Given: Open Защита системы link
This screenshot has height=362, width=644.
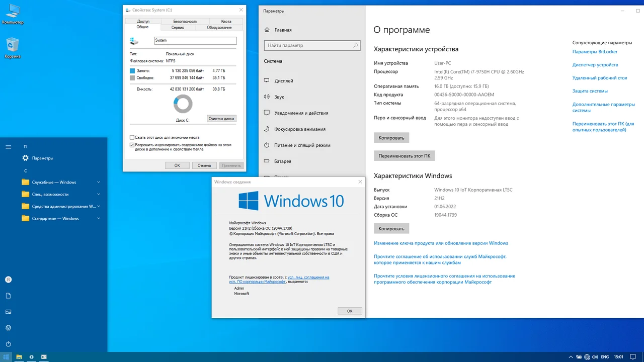Looking at the screenshot, I should (x=590, y=91).
